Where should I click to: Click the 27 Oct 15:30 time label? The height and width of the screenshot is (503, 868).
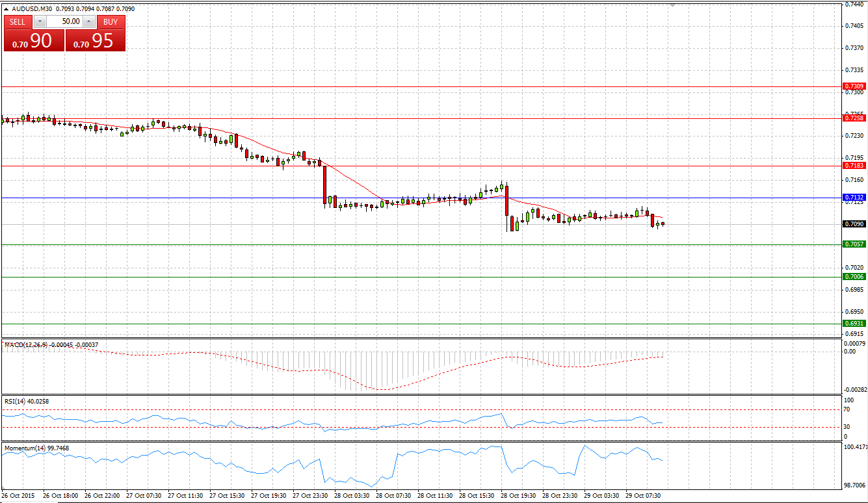[x=227, y=495]
